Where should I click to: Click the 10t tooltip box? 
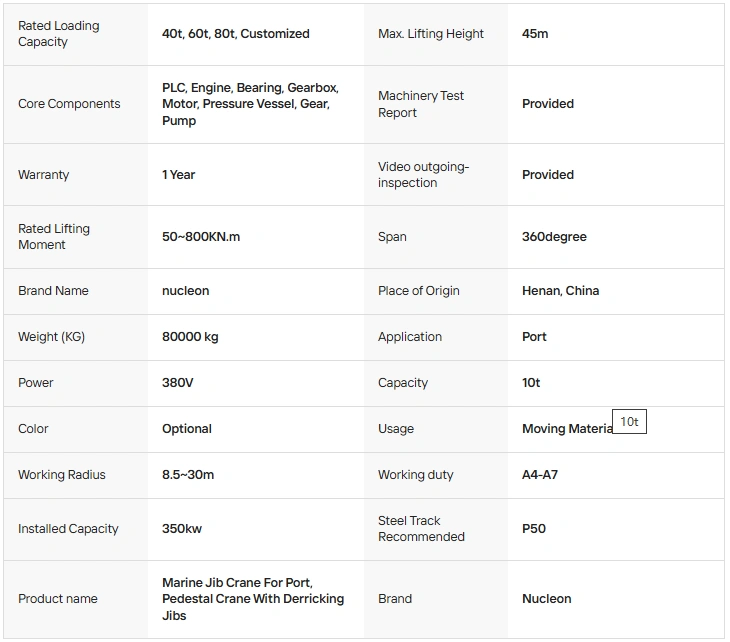point(629,422)
